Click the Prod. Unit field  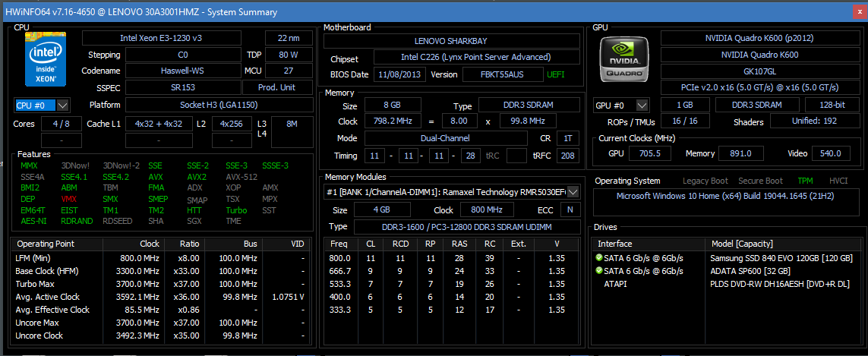[x=279, y=87]
